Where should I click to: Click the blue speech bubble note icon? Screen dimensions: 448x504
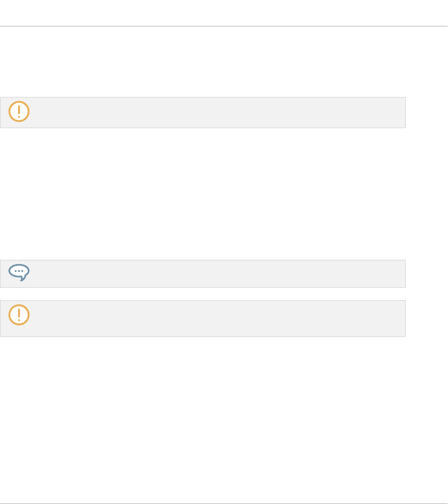tap(19, 272)
